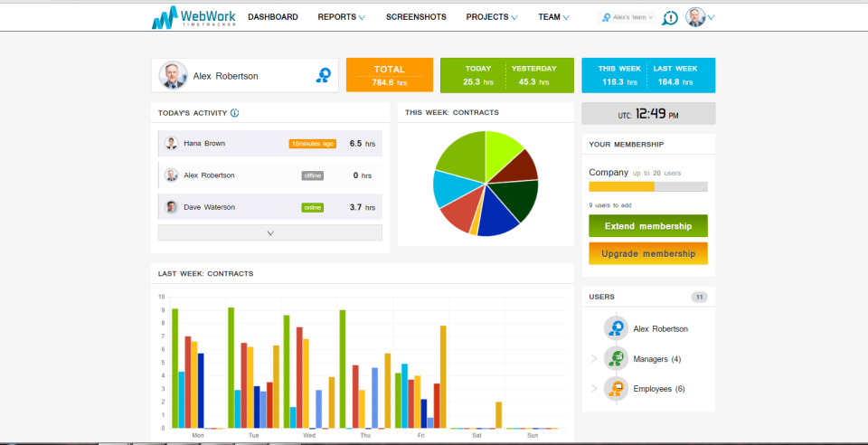Expand the Managers (4) group arrow
This screenshot has height=445, width=868.
pos(594,359)
